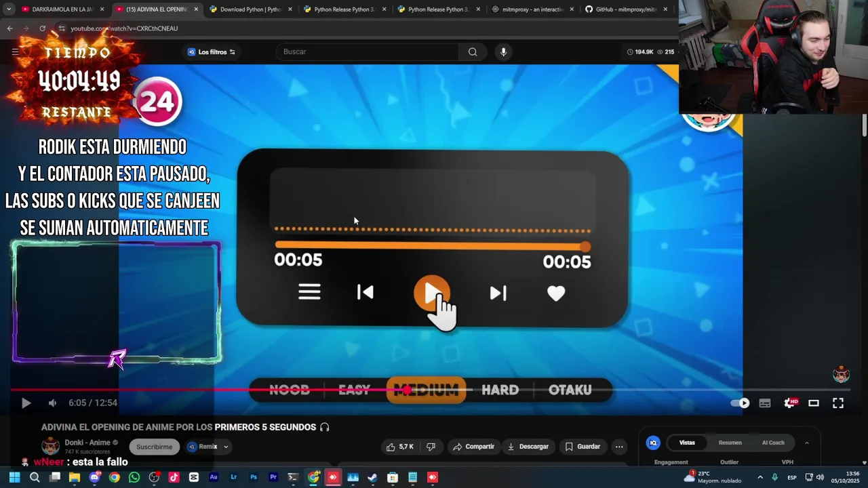Click the Suscribirme button

[154, 447]
